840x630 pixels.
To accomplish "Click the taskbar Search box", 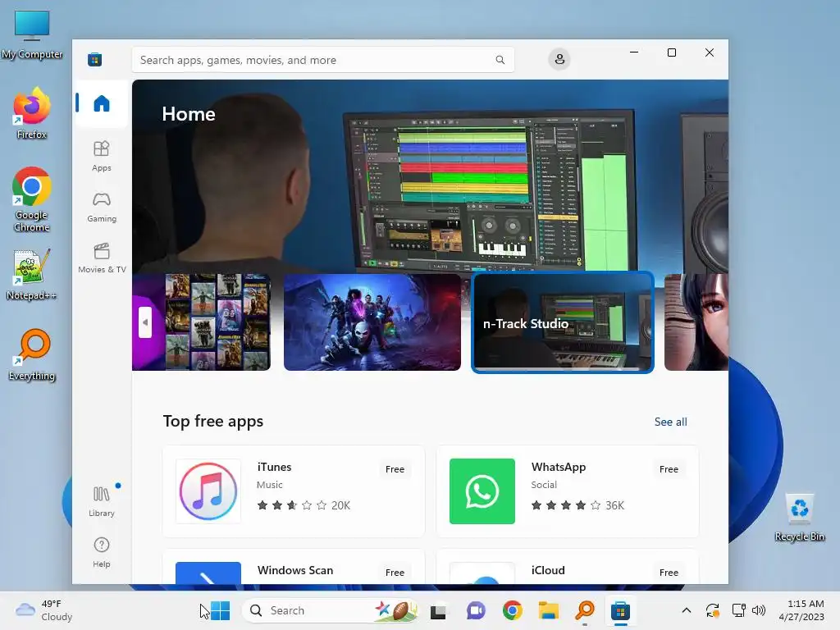I will [x=330, y=610].
